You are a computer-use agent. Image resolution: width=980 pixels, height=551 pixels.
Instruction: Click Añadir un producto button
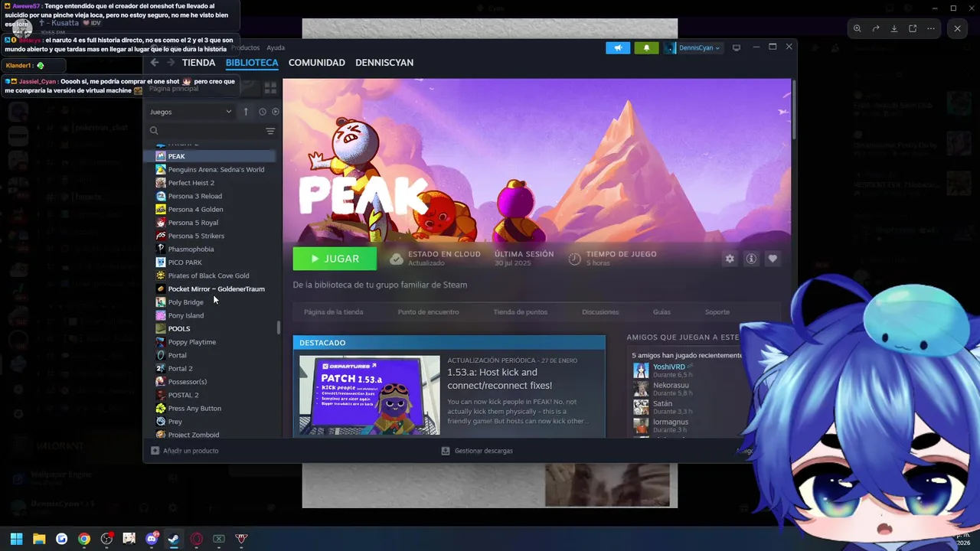(x=185, y=451)
